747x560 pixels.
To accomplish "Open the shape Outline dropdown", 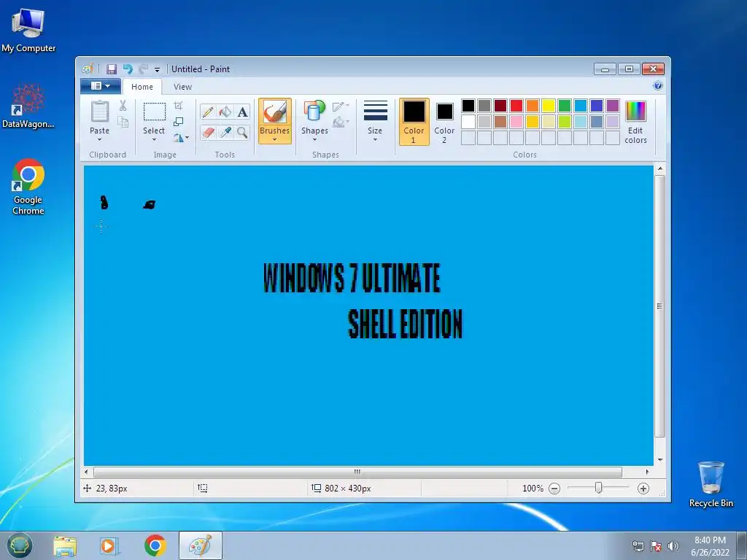I will (x=341, y=106).
